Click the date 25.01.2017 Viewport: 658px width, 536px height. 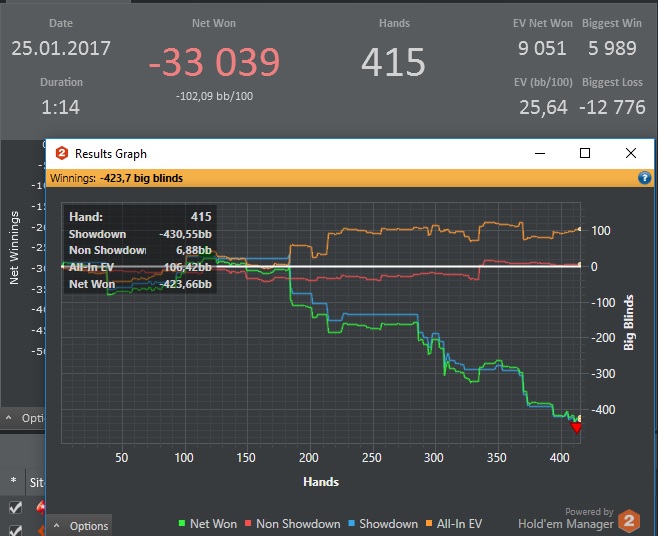[61, 48]
